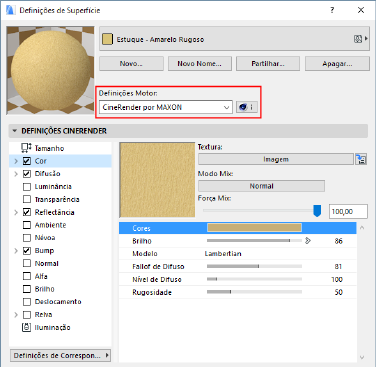Click the dialog help question mark
Image resolution: width=376 pixels, height=367 pixels.
click(x=332, y=10)
